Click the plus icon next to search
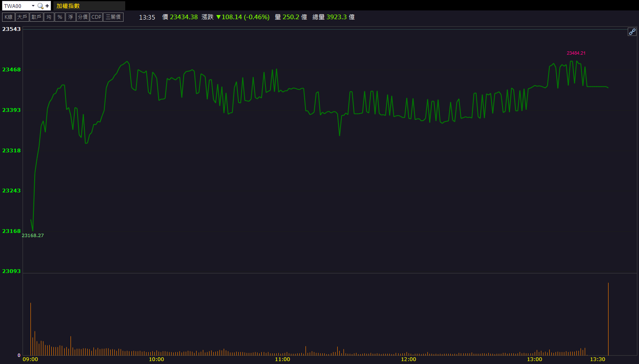This screenshot has height=364, width=639. 47,6
